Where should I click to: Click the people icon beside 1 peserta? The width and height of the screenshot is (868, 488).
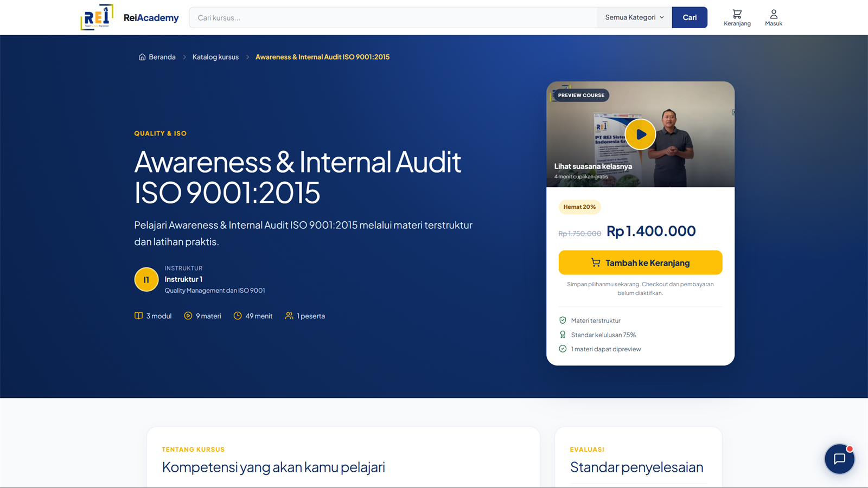click(289, 316)
